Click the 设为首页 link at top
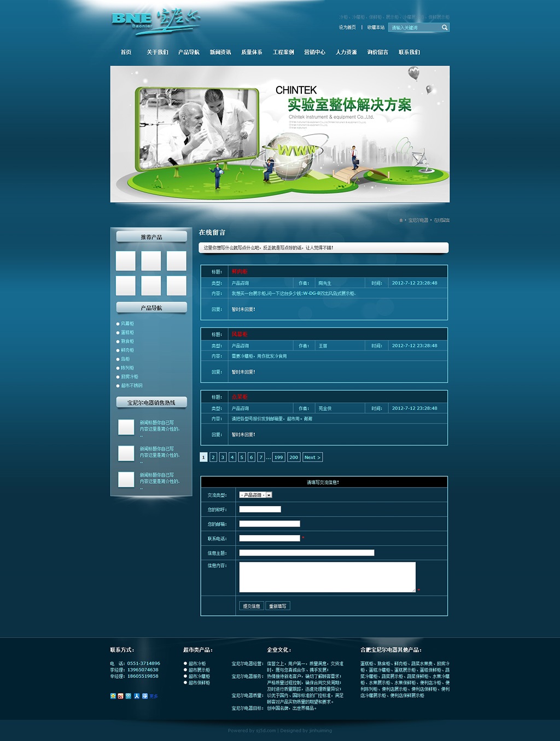560x741 pixels. 347,27
